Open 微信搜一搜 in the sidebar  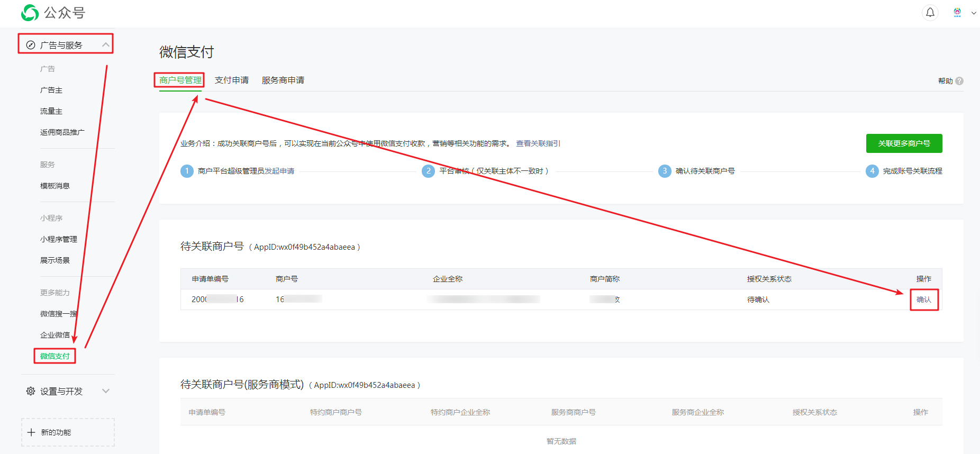point(59,314)
